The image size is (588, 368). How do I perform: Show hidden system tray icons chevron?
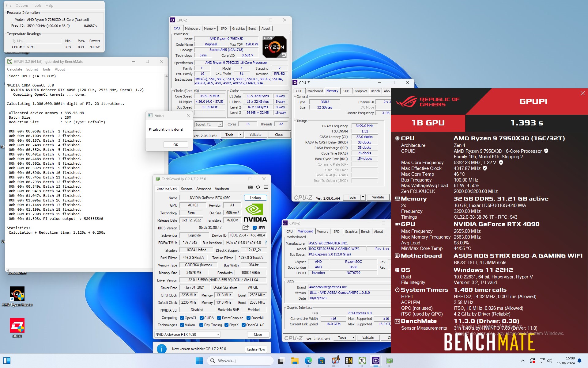click(522, 361)
